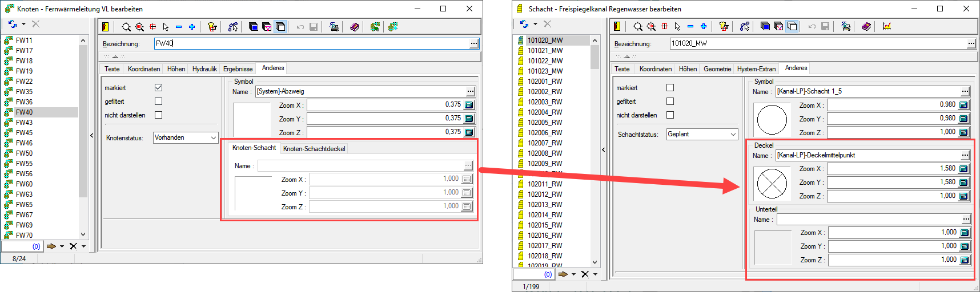
Task: Switch to the Hydraulik tab
Action: click(x=204, y=69)
